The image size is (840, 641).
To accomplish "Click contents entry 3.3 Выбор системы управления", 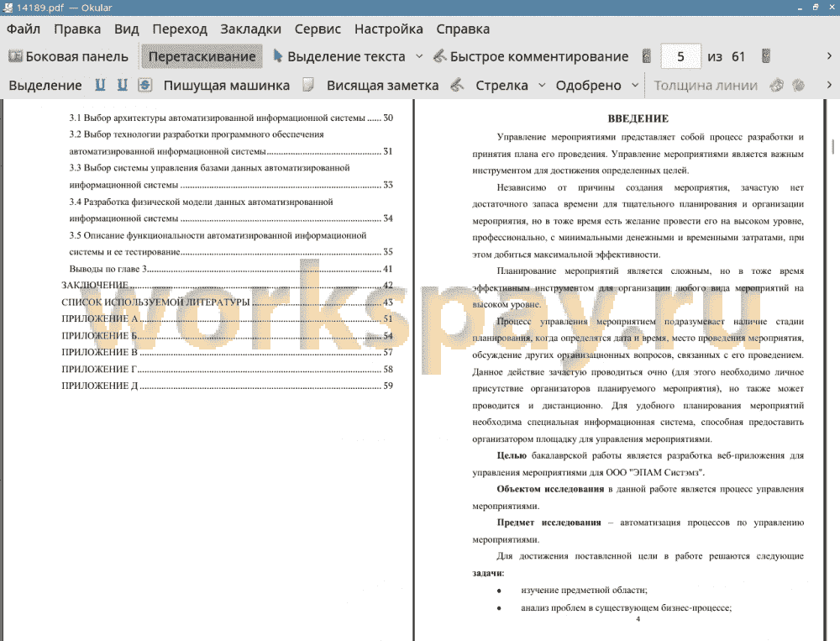I will point(231,176).
